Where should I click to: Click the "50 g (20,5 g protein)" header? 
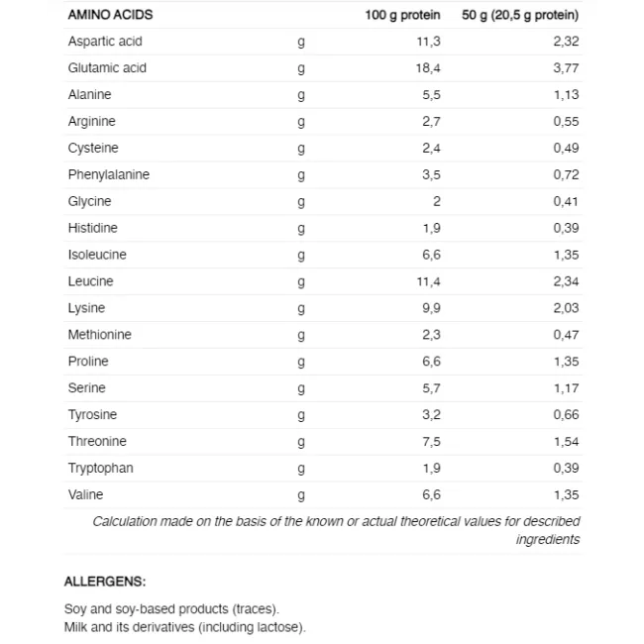pyautogui.click(x=520, y=15)
